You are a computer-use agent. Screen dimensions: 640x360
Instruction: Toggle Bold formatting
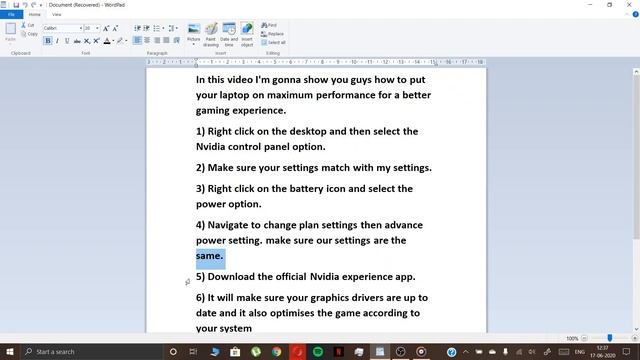[x=48, y=41]
